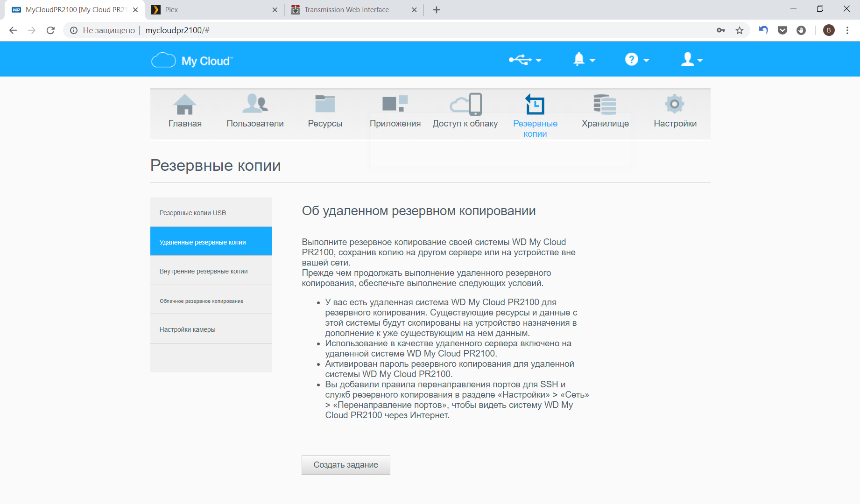Viewport: 860px width, 504px height.
Task: Open the user account dropdown
Action: point(691,59)
